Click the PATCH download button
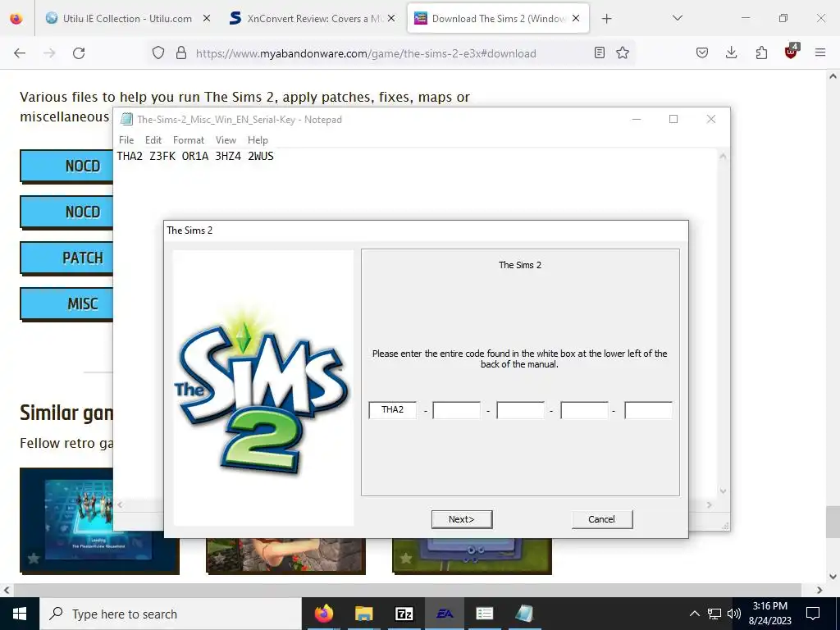 [66, 258]
